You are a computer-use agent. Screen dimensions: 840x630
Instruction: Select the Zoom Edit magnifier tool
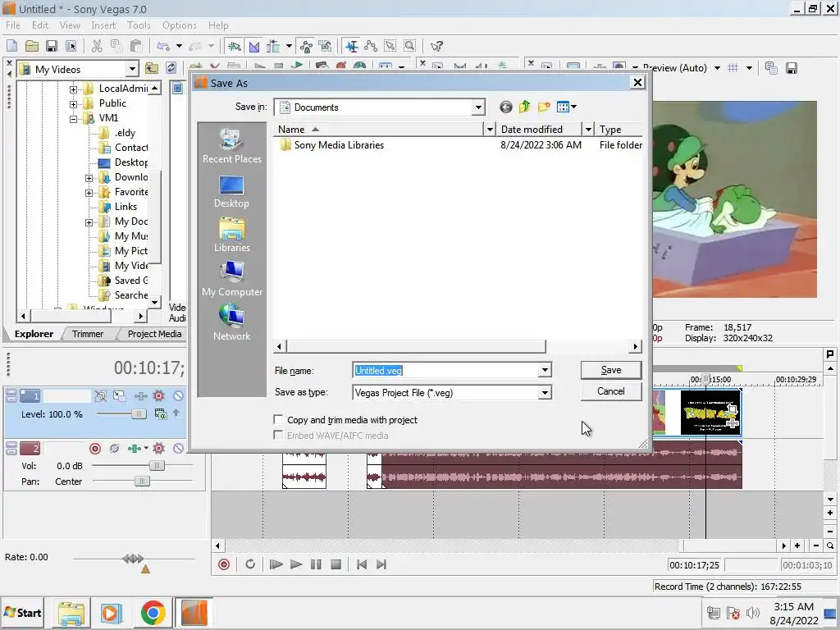[x=410, y=46]
